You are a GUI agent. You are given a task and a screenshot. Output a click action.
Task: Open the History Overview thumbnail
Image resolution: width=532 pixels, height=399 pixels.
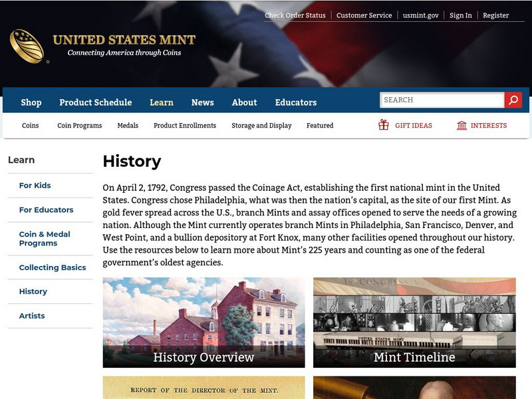pyautogui.click(x=204, y=323)
